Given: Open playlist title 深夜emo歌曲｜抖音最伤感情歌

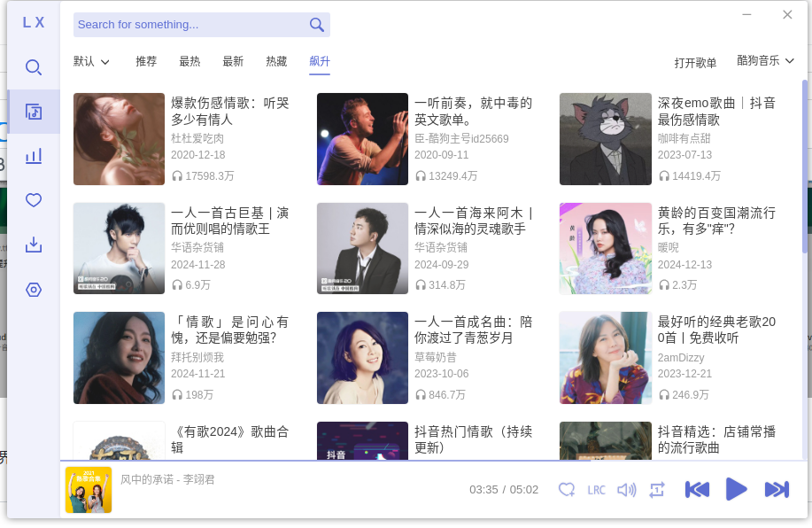Looking at the screenshot, I should [x=716, y=112].
